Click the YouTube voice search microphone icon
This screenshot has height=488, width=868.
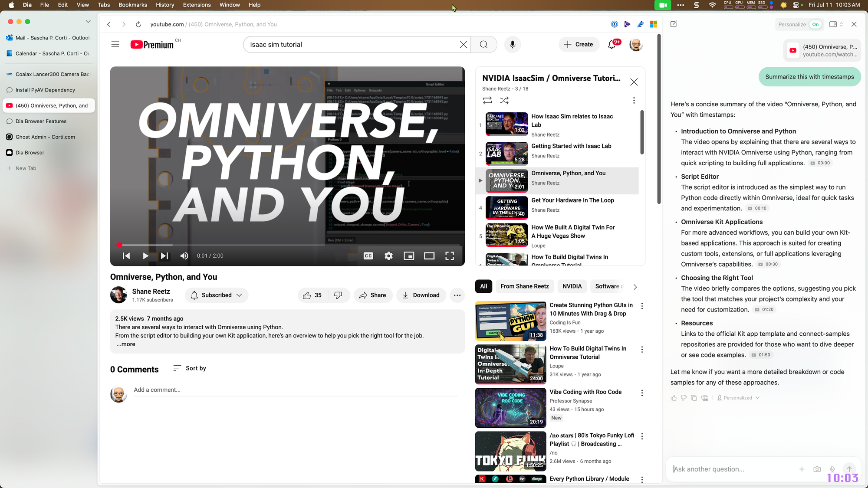tap(512, 44)
